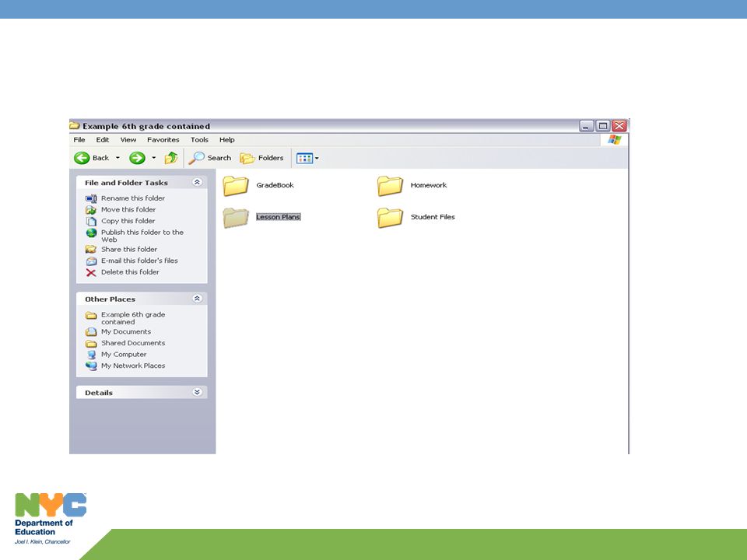Image resolution: width=747 pixels, height=560 pixels.
Task: Open the Favorites menu
Action: coord(163,139)
